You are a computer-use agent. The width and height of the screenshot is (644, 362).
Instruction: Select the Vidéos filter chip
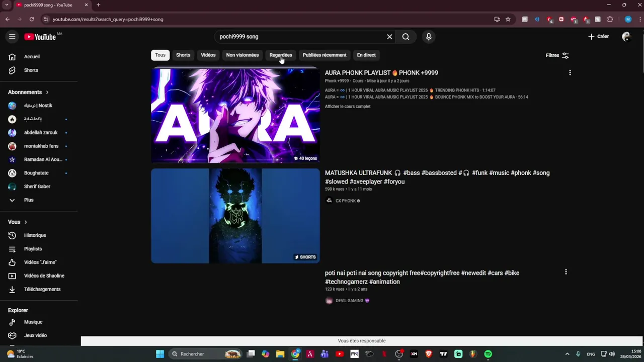click(x=208, y=55)
